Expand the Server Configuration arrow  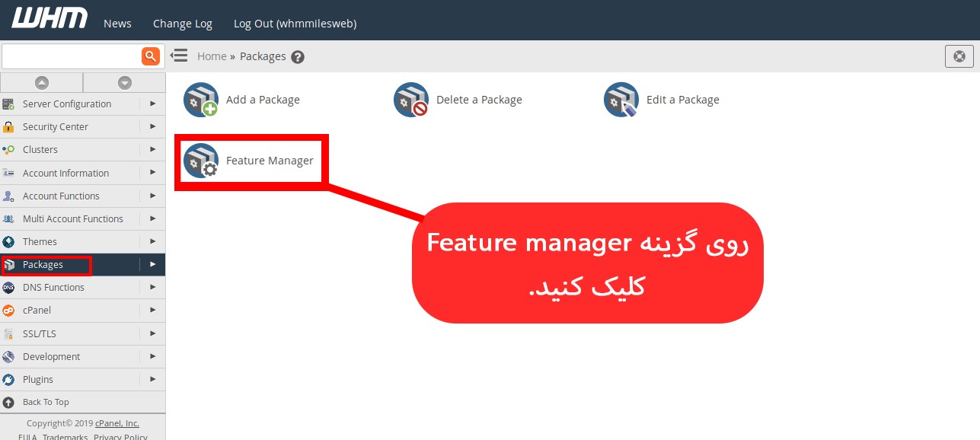(152, 104)
